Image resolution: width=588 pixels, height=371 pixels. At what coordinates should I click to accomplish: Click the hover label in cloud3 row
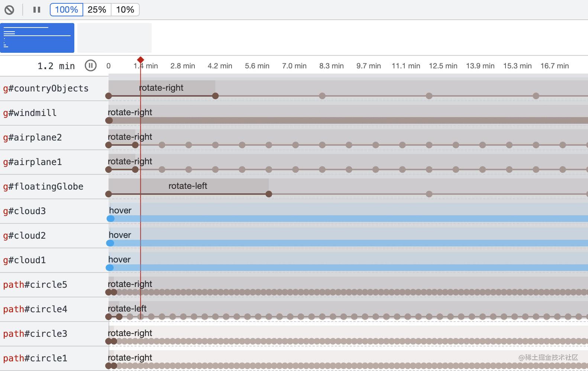(x=120, y=210)
